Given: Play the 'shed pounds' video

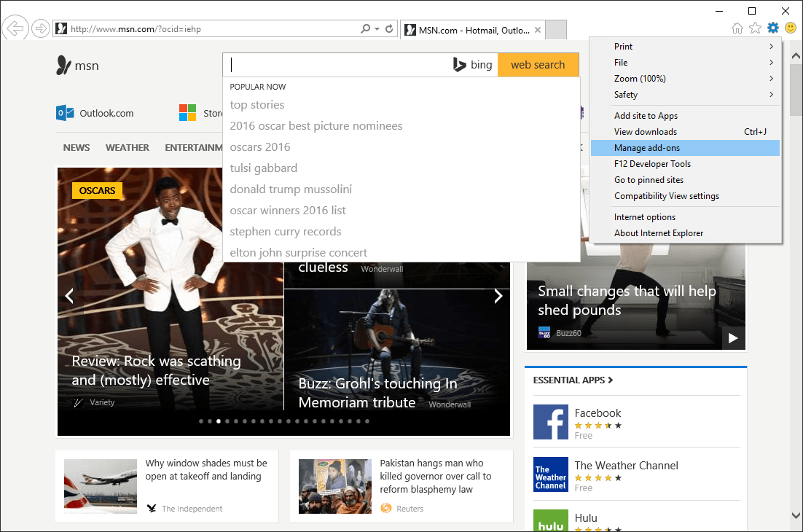Looking at the screenshot, I should click(x=733, y=338).
